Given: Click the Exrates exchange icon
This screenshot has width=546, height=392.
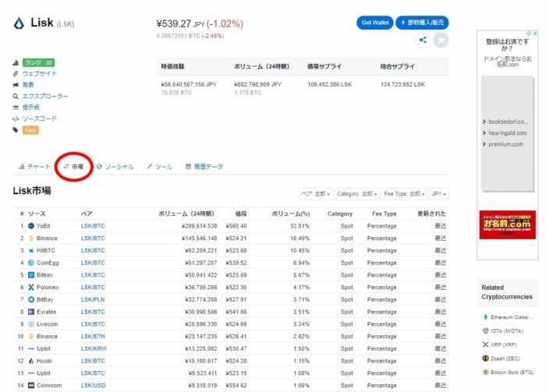Looking at the screenshot, I should [x=31, y=312].
